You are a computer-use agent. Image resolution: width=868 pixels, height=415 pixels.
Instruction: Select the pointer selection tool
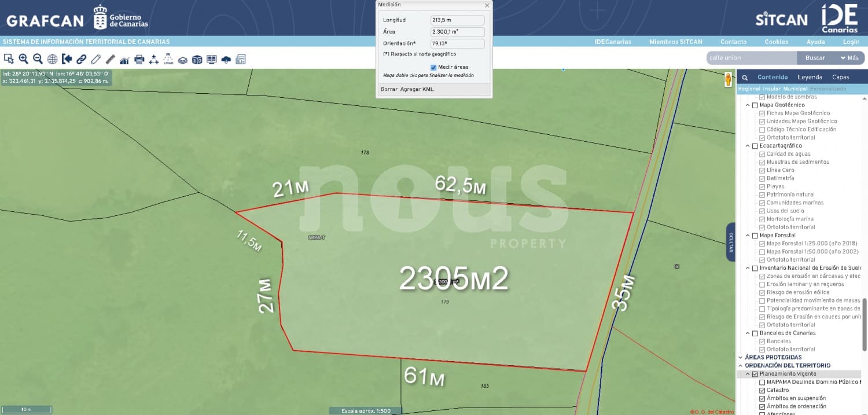pyautogui.click(x=9, y=58)
